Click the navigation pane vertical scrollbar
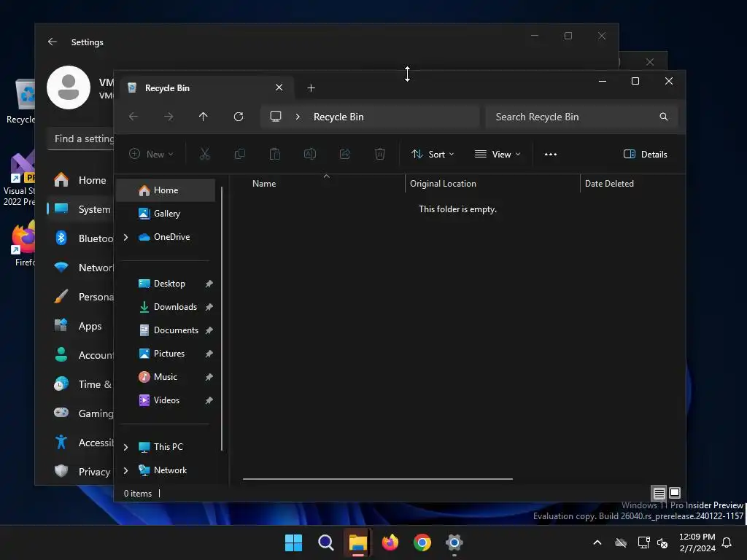The width and height of the screenshot is (747, 560). coord(222,318)
